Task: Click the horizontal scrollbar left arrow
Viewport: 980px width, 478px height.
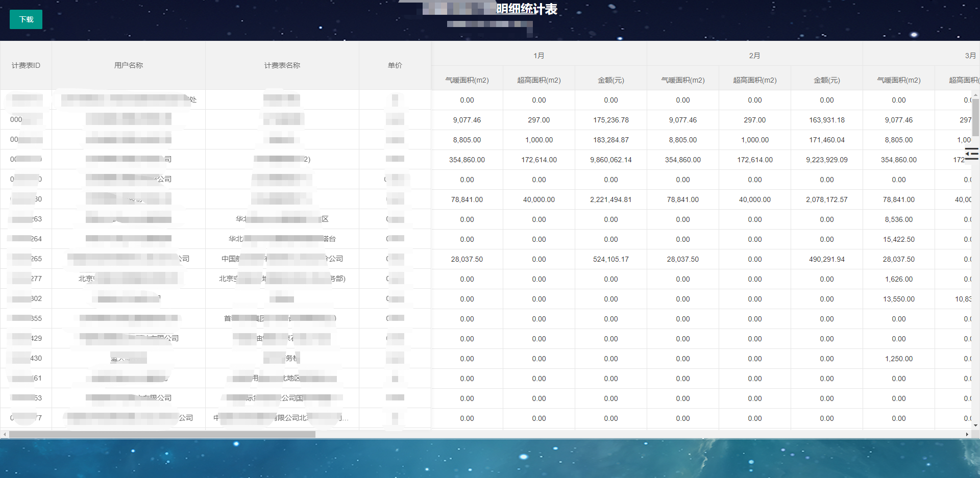Action: click(x=4, y=434)
